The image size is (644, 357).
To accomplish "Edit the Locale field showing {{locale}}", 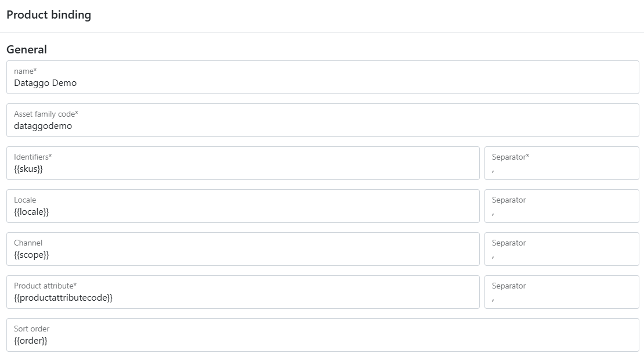I will (243, 212).
